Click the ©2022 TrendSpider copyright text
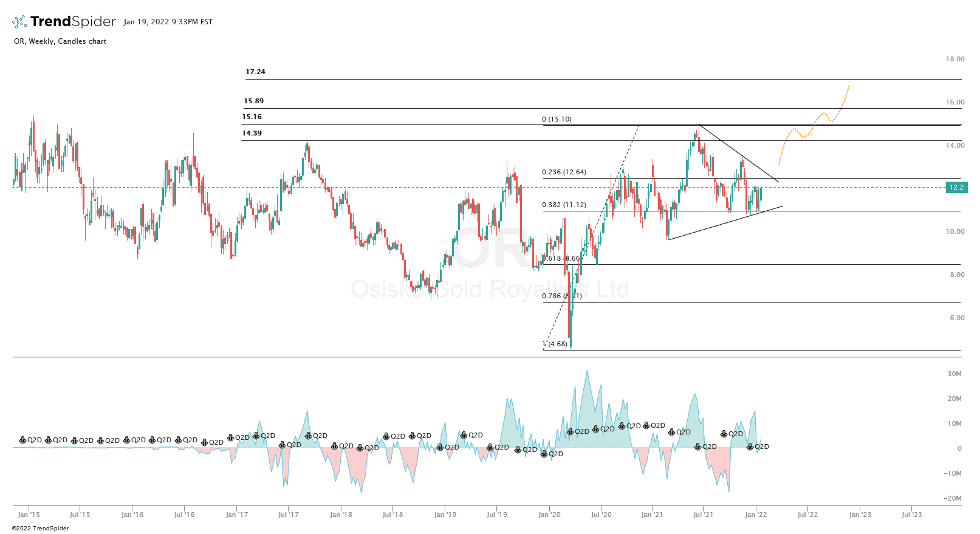 41,529
